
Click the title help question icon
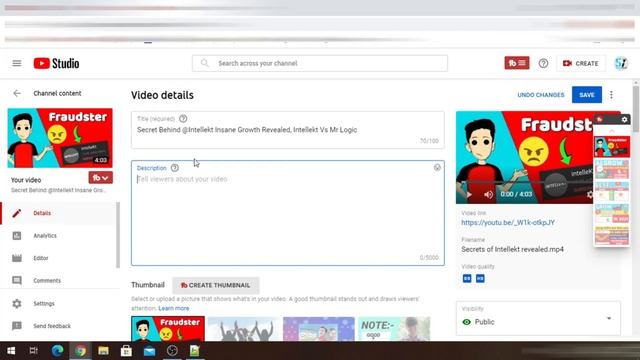(183, 119)
